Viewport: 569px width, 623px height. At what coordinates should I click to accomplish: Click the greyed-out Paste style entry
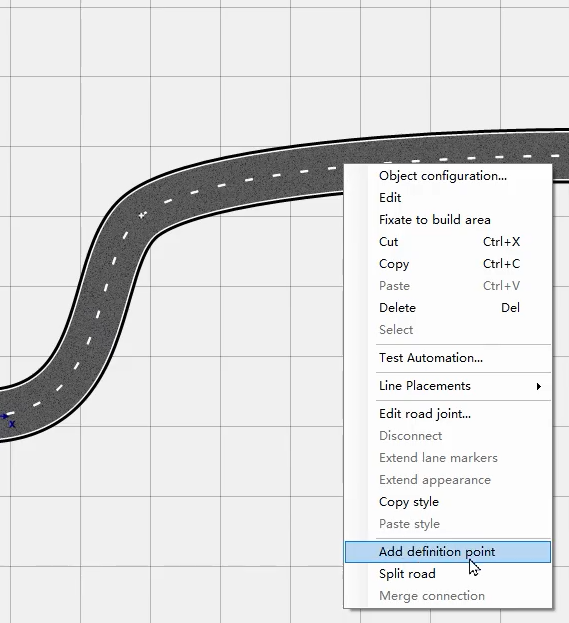point(448,524)
